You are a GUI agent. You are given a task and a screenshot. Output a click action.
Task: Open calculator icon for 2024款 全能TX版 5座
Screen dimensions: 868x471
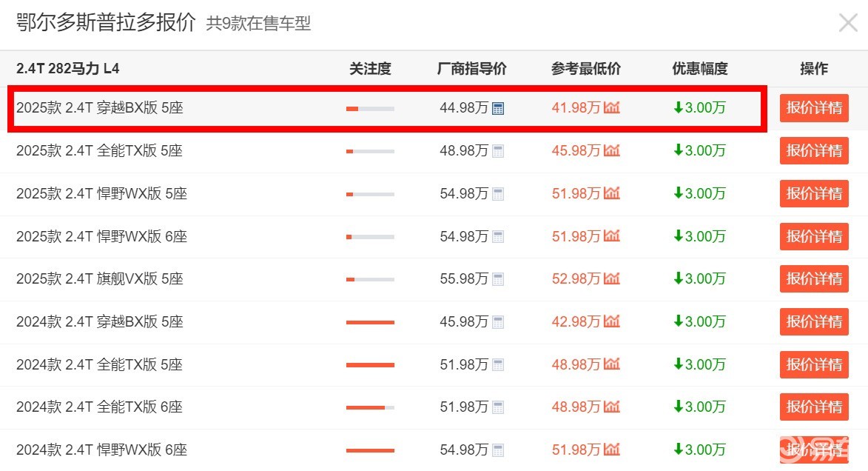click(x=498, y=364)
